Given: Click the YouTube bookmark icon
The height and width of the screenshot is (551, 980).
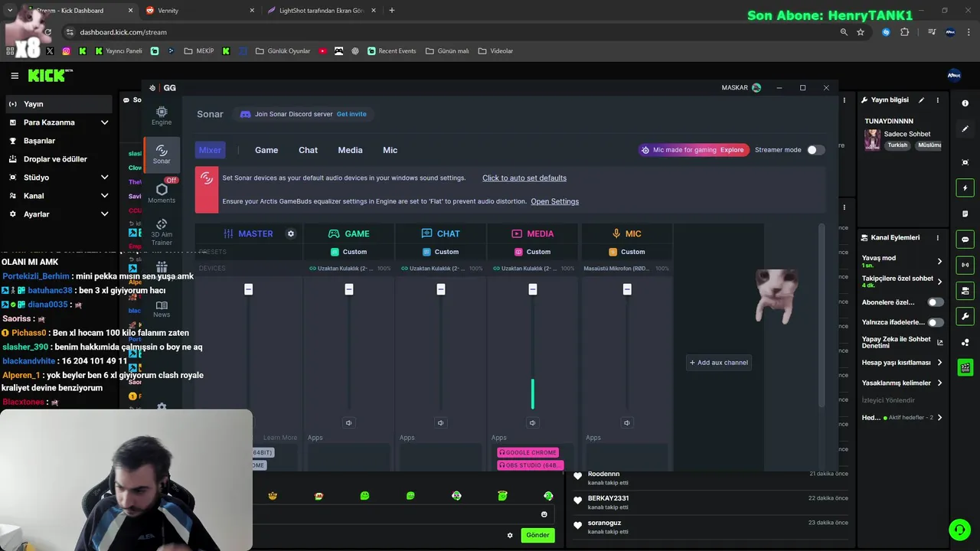Looking at the screenshot, I should tap(322, 51).
